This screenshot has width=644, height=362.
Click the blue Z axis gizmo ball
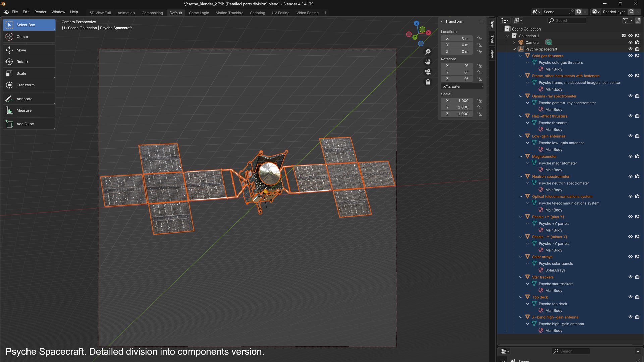(416, 23)
